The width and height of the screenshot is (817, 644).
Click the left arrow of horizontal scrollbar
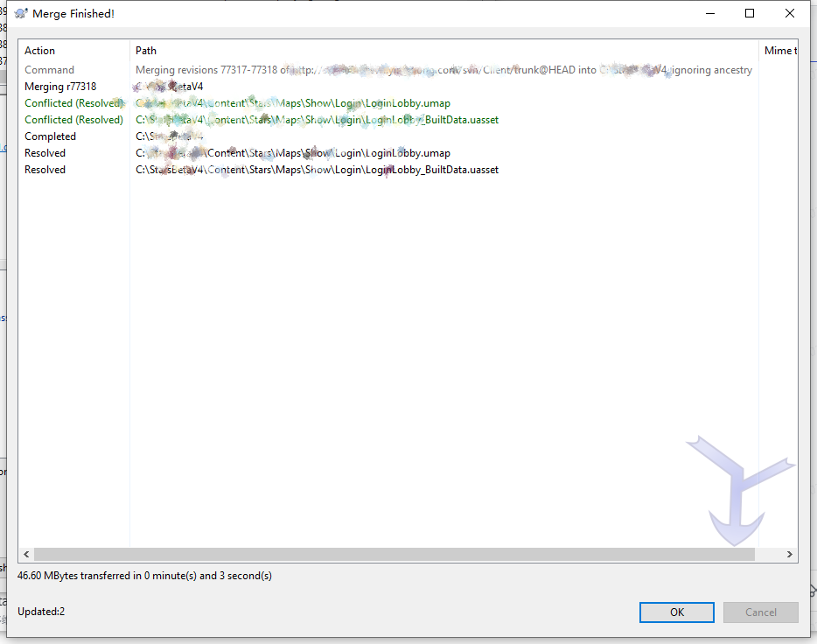pos(25,555)
